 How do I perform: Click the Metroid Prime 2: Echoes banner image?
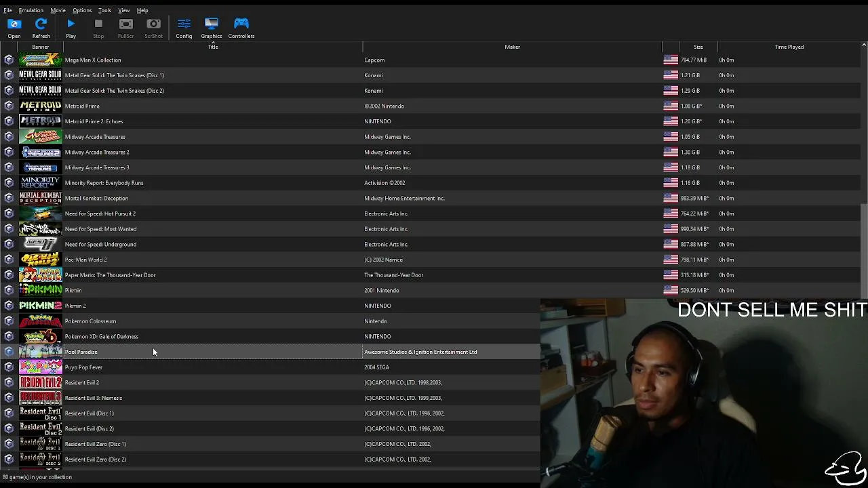[x=41, y=121]
